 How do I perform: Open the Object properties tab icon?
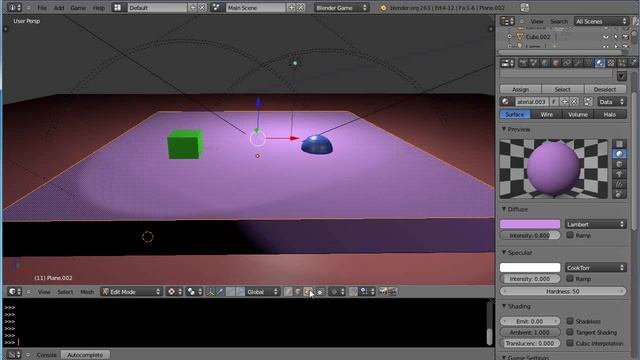tap(556, 63)
